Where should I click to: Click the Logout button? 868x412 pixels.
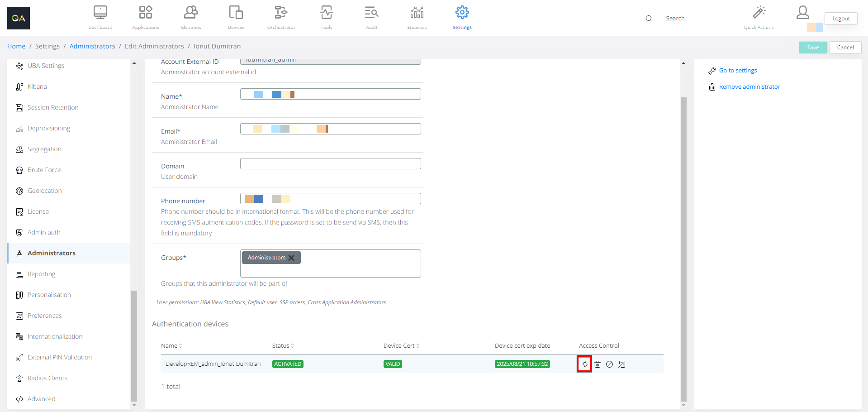(x=841, y=19)
